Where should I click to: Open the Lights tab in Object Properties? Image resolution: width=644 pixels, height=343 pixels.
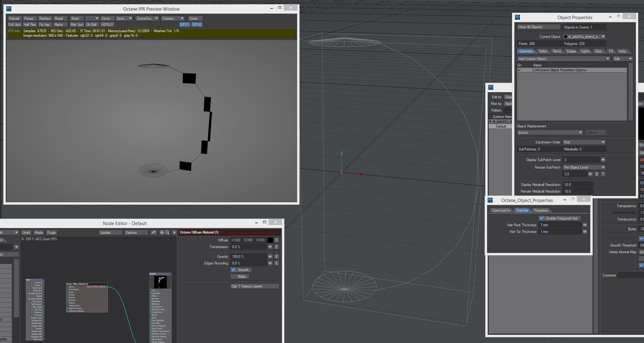pyautogui.click(x=585, y=51)
